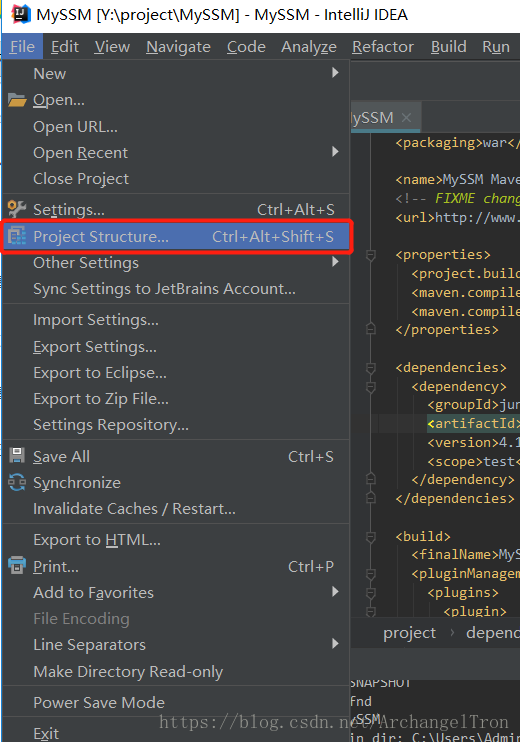Click the FIXME comment line
This screenshot has width=520, height=742.
[458, 198]
